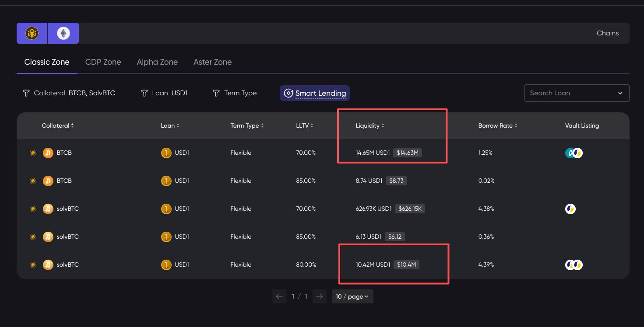Click vault icons in solvBTC 80% row
The image size is (644, 327).
click(x=574, y=265)
